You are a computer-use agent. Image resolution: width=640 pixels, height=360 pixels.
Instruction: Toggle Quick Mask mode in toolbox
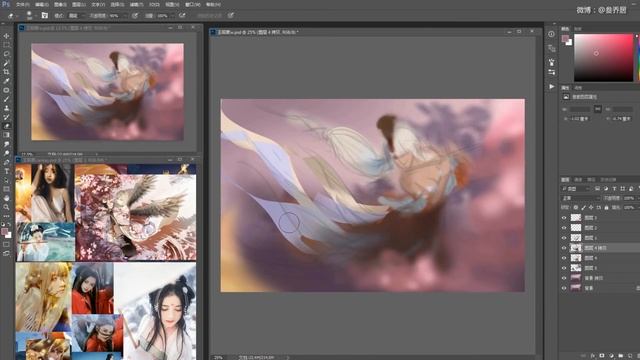pyautogui.click(x=6, y=244)
